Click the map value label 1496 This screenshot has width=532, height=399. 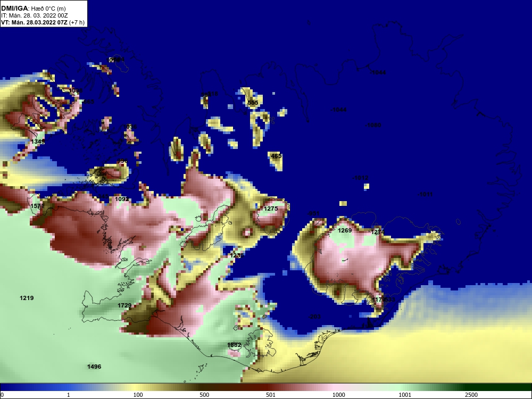(94, 367)
